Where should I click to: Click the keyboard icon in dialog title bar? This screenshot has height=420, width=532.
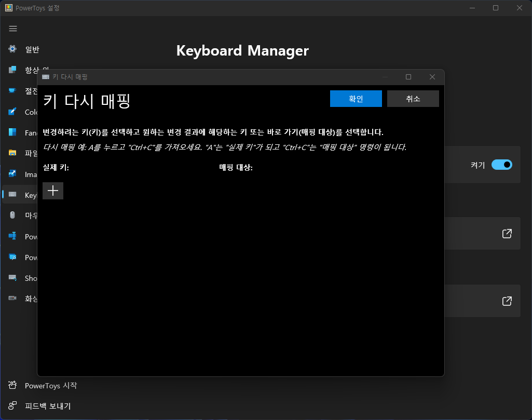click(46, 77)
